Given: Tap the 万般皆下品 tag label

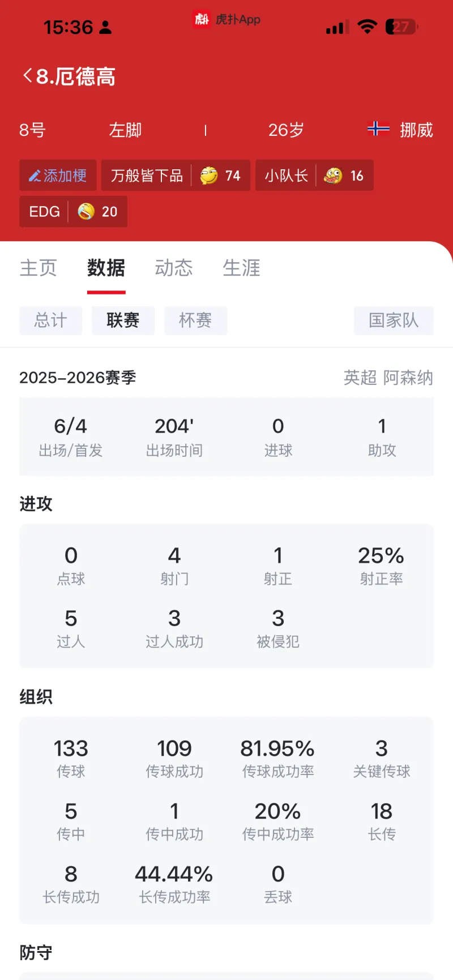Looking at the screenshot, I should click(147, 176).
